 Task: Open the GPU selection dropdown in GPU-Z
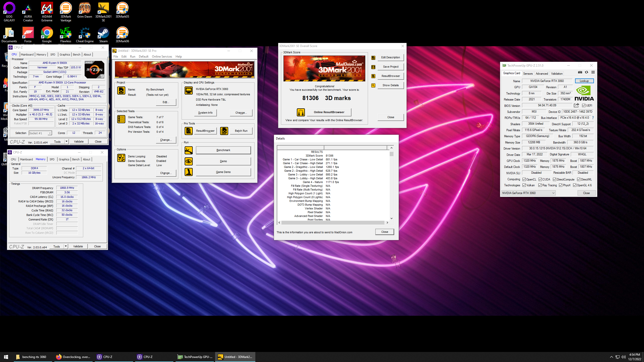528,193
